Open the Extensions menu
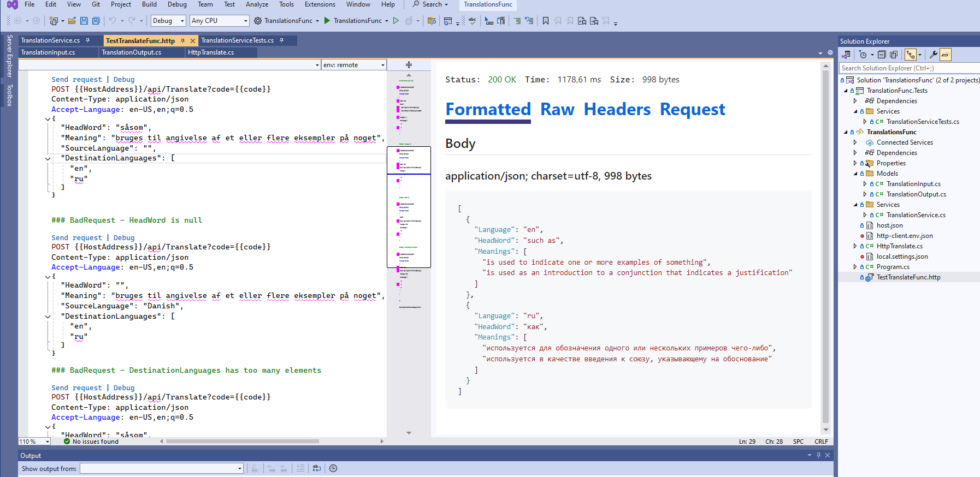This screenshot has width=980, height=477. (x=320, y=4)
